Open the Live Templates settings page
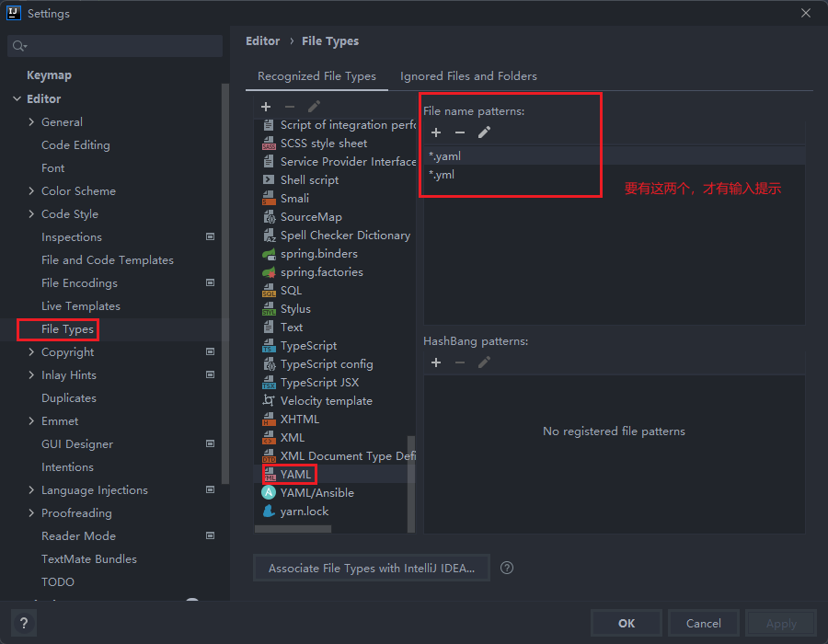 point(81,306)
